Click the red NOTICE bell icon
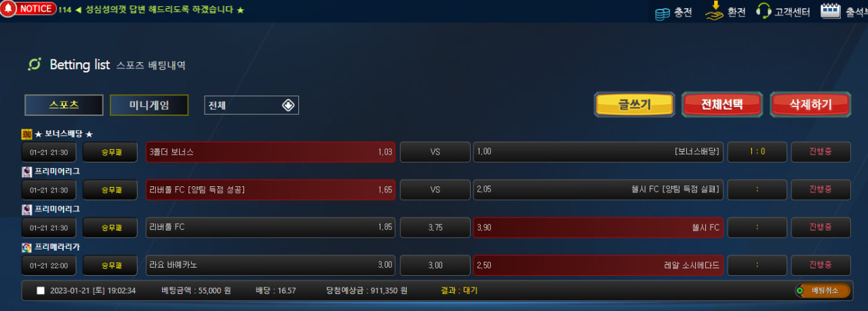Viewport: 868px width, 311px height. click(x=7, y=9)
